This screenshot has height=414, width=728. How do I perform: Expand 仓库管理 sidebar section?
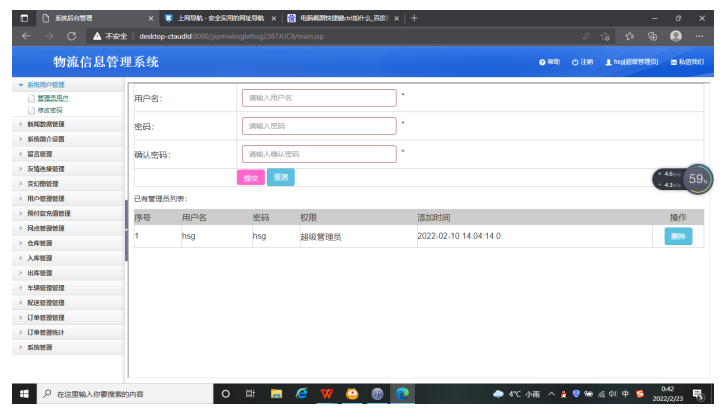click(68, 243)
